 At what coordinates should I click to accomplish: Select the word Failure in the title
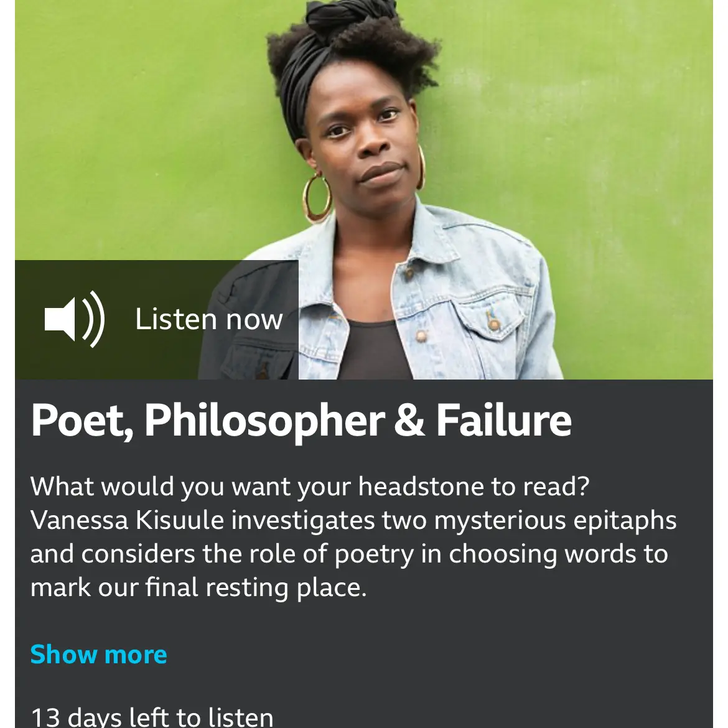point(503,421)
